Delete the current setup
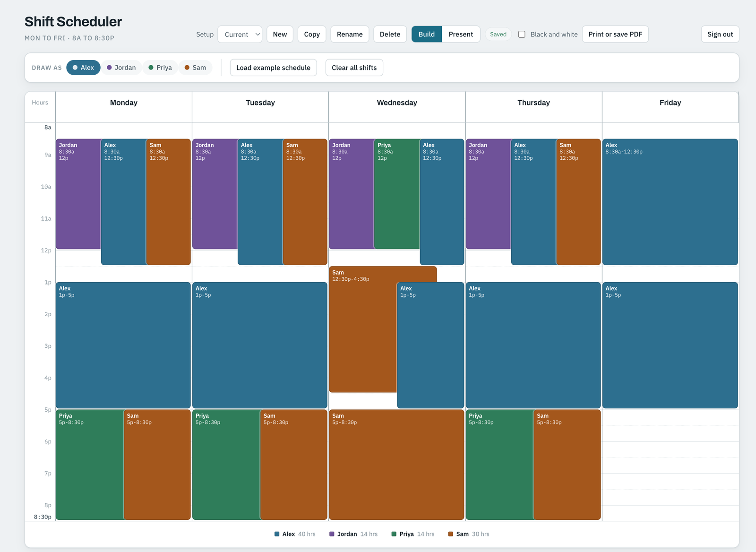 click(390, 34)
